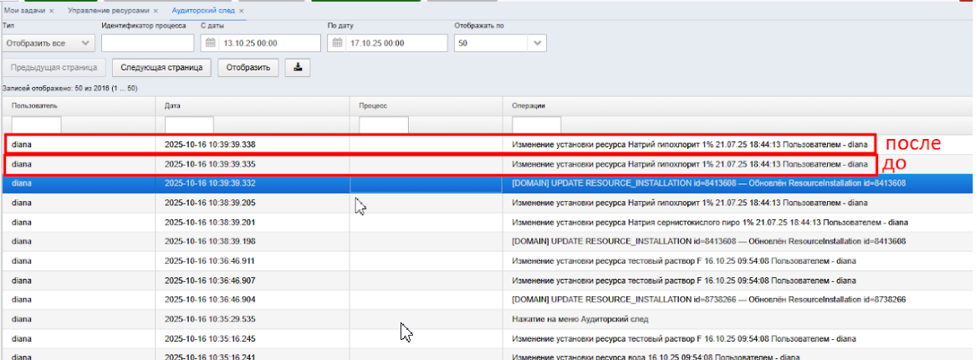Click the Отображать по value 50
This screenshot has height=360, width=980.
[492, 44]
